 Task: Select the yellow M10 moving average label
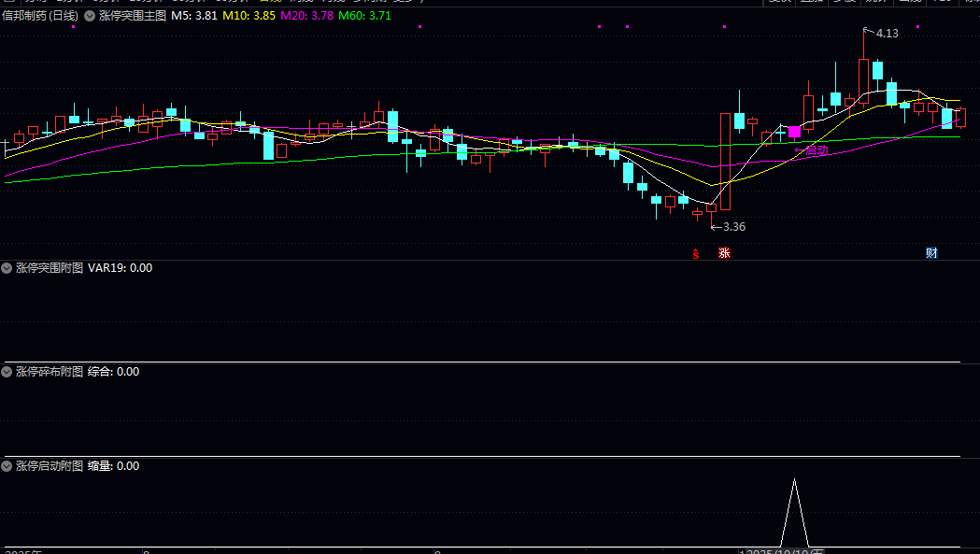(250, 16)
